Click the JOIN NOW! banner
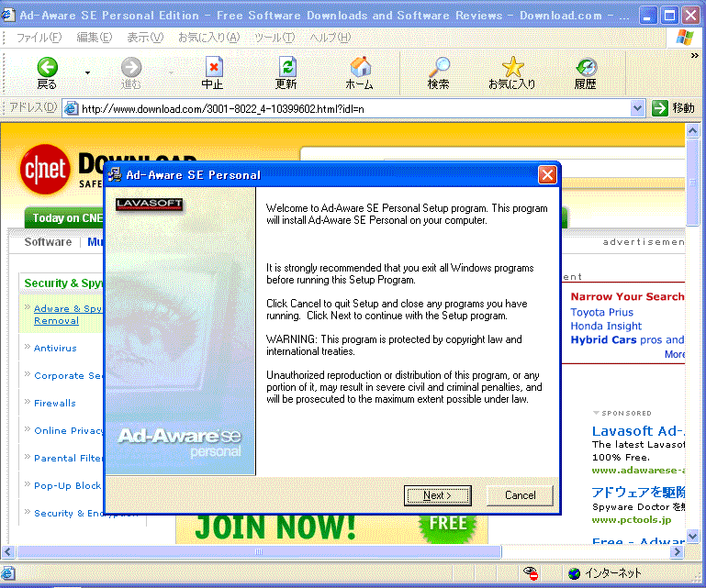 pos(331,527)
